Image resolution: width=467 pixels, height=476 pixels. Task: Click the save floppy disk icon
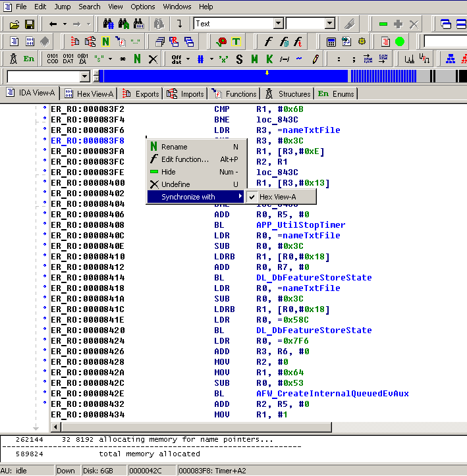[x=30, y=24]
